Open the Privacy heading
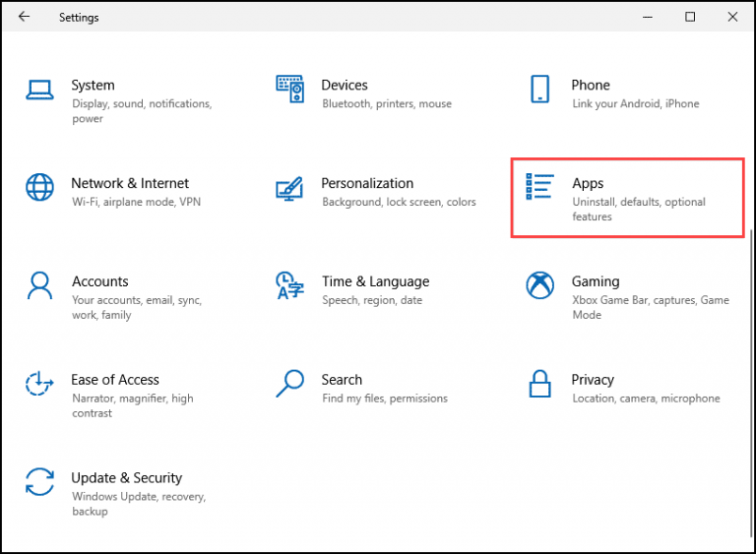The height and width of the screenshot is (554, 756). 593,380
